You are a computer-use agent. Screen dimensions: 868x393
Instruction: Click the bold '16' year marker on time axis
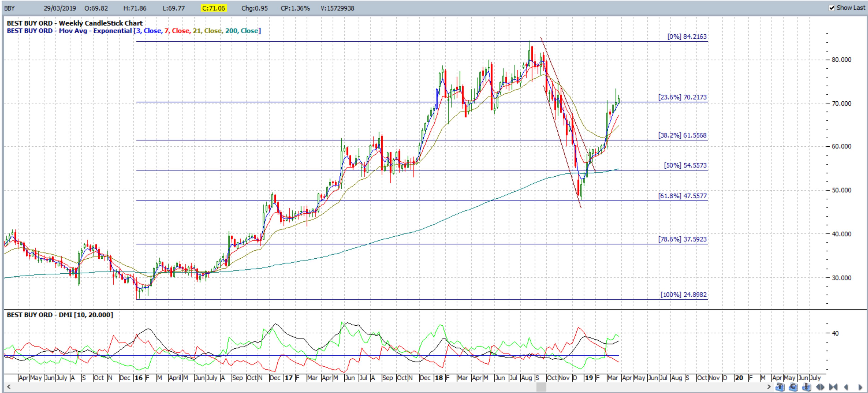coord(139,378)
